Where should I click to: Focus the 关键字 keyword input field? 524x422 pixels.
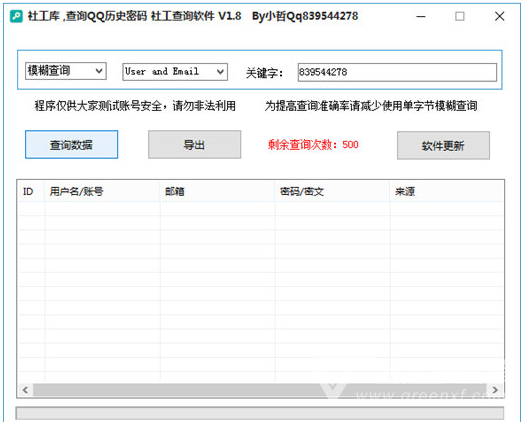point(397,72)
